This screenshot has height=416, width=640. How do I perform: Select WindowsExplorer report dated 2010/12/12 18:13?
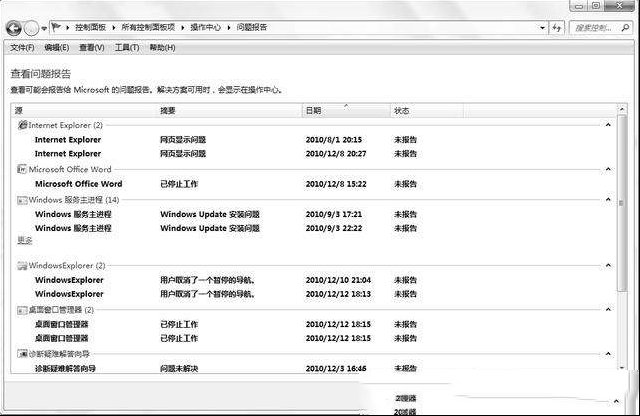click(x=314, y=294)
